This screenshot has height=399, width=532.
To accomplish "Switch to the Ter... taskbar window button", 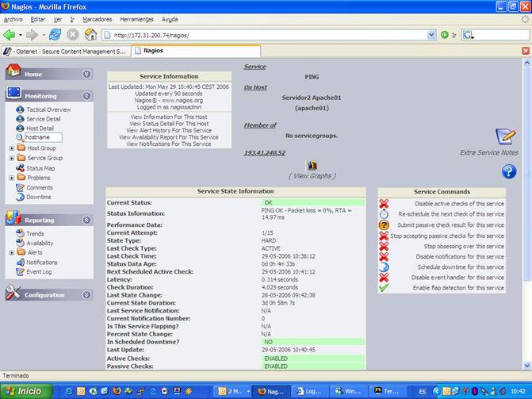I will click(x=387, y=391).
